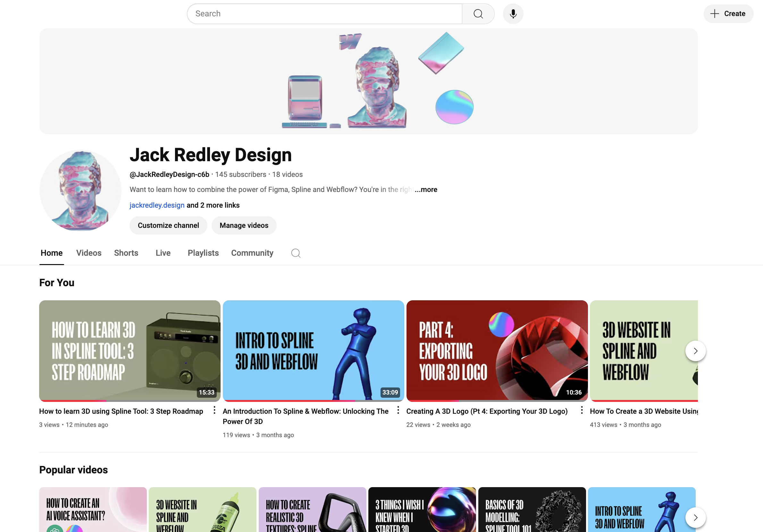Click inside the Search input field
763x532 pixels.
click(324, 14)
